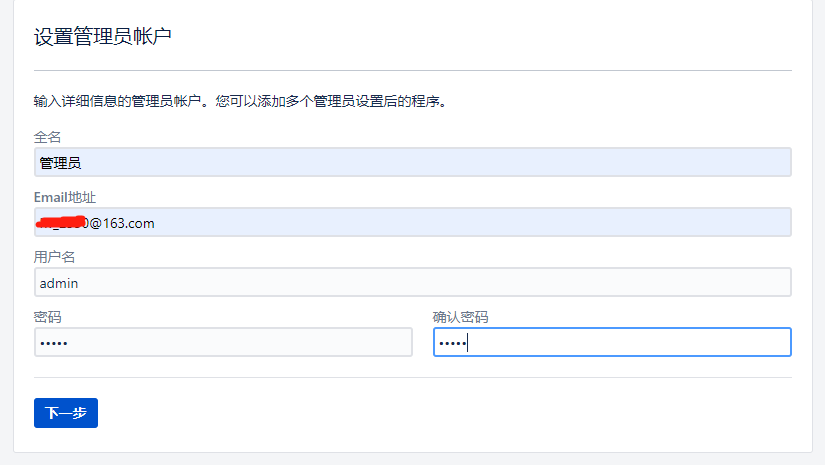Focus the 确认密码 password field

coord(612,342)
